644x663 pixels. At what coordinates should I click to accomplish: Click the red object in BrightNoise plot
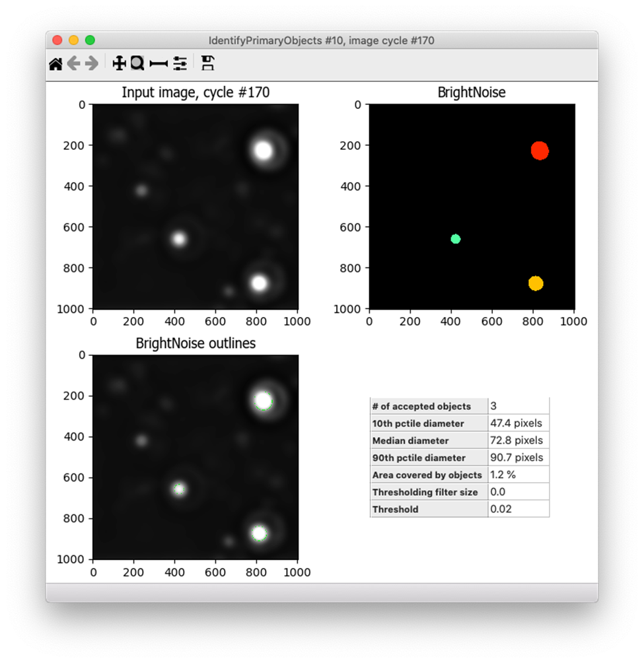pos(540,151)
